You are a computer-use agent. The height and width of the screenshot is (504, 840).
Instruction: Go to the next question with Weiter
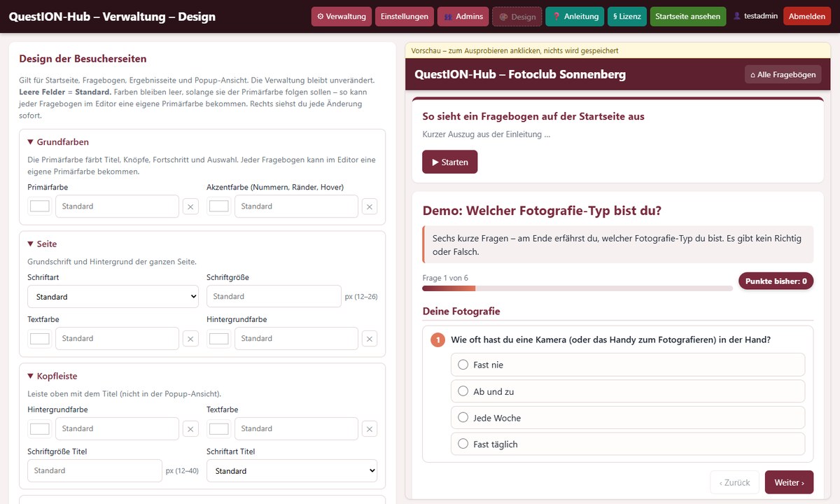click(x=789, y=482)
